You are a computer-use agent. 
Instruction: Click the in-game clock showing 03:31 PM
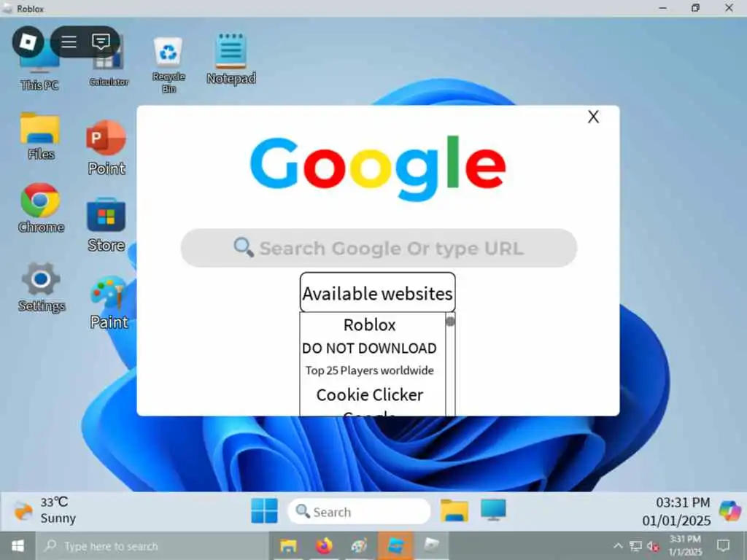coord(683,502)
